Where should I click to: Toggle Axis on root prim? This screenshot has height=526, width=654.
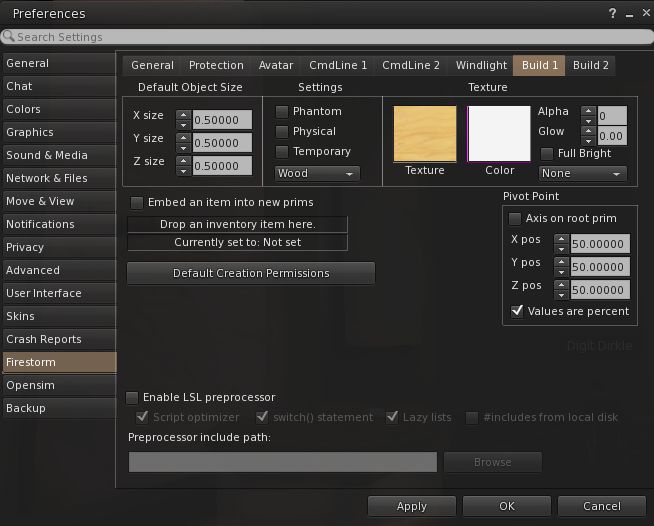515,219
